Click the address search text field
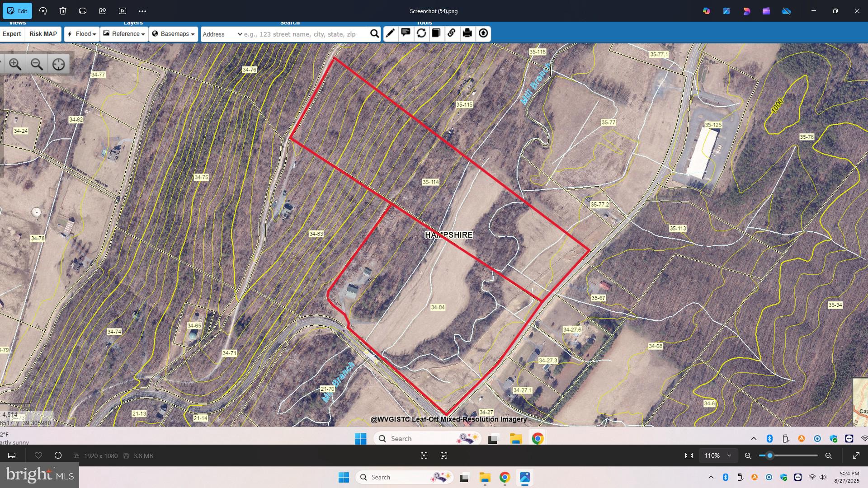The image size is (868, 488). tap(303, 34)
